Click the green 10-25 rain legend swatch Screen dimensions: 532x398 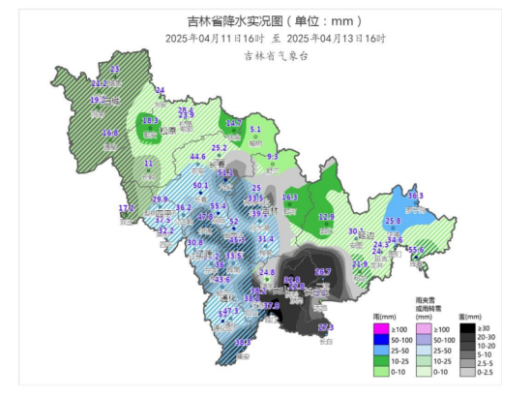click(381, 361)
